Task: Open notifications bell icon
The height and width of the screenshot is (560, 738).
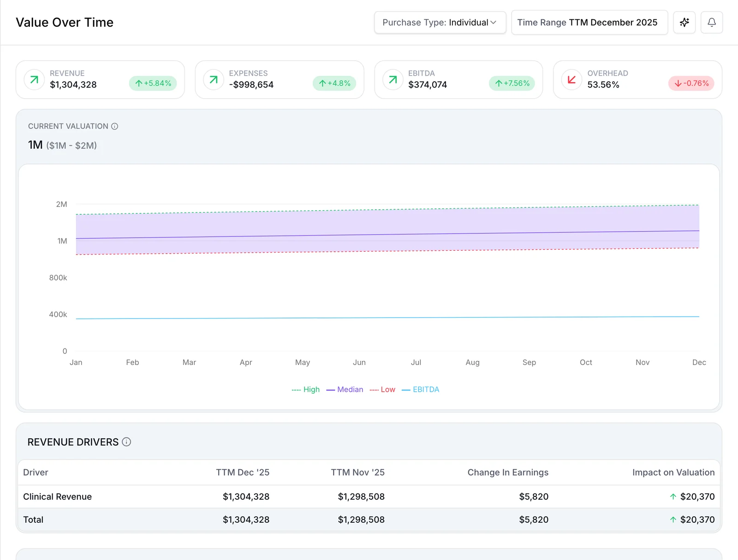Action: [x=712, y=23]
